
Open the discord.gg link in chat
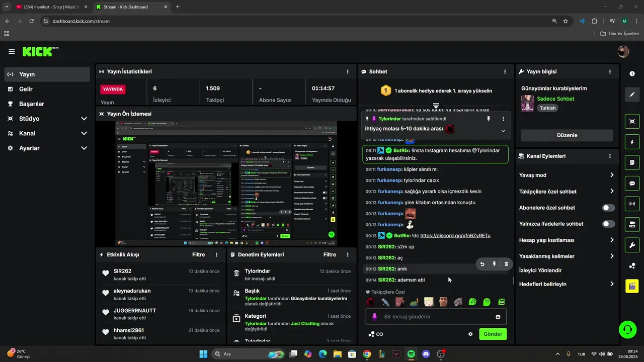[455, 236]
